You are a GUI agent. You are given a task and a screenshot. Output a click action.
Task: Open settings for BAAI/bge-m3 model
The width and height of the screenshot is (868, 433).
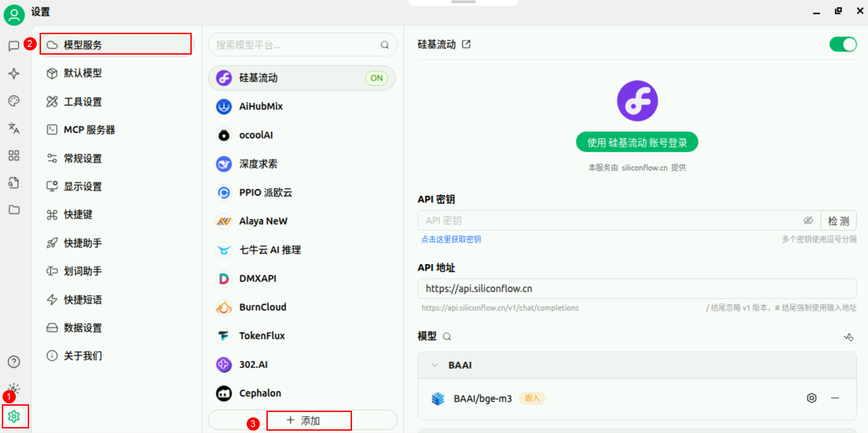[812, 398]
